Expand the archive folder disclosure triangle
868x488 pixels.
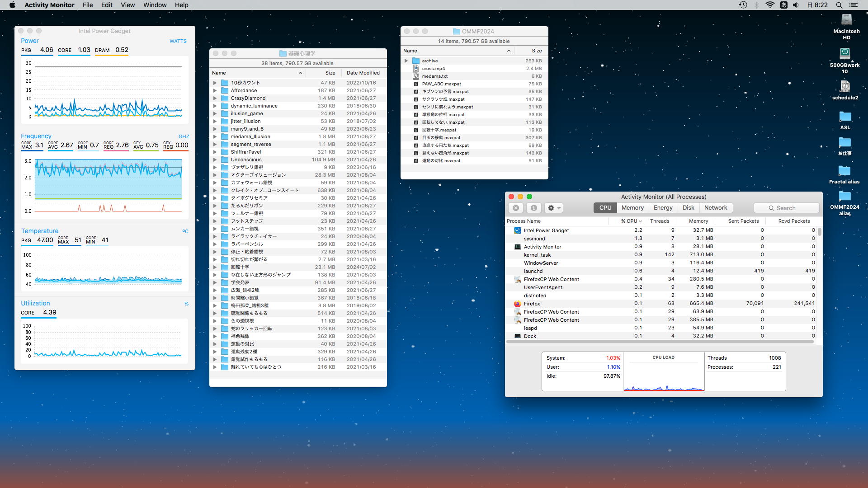(406, 61)
